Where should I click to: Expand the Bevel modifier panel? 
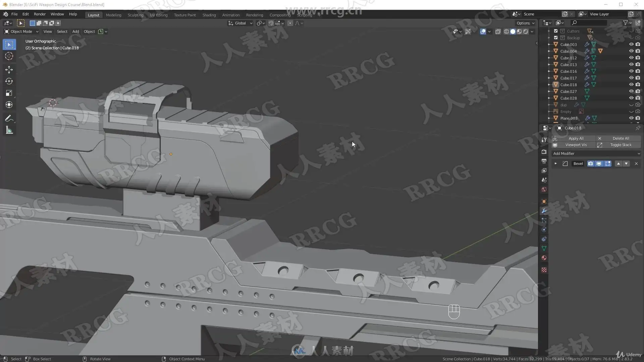pos(556,164)
